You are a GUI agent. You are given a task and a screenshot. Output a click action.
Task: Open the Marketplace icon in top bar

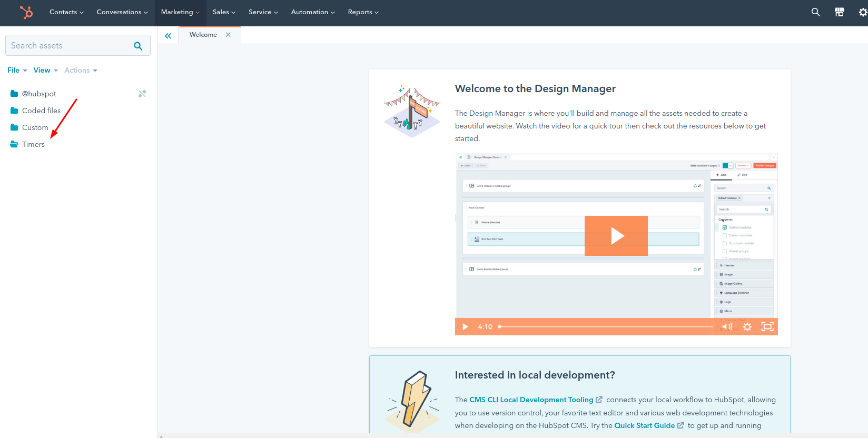pyautogui.click(x=840, y=12)
